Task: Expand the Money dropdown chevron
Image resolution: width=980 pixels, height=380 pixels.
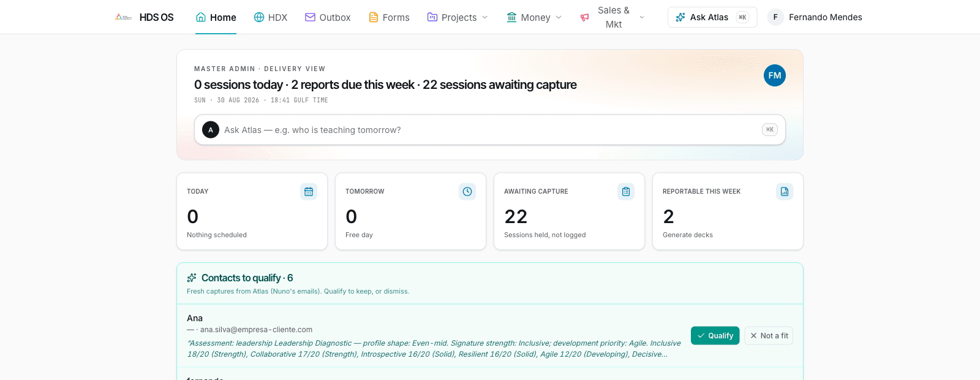Action: coord(559,17)
